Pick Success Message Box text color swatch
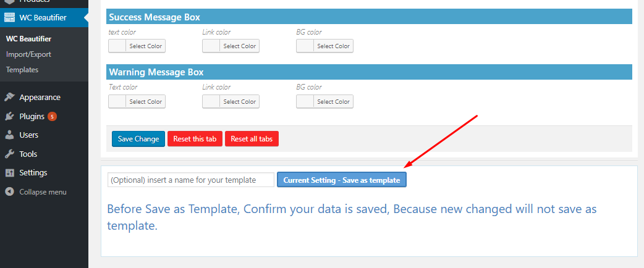 117,46
